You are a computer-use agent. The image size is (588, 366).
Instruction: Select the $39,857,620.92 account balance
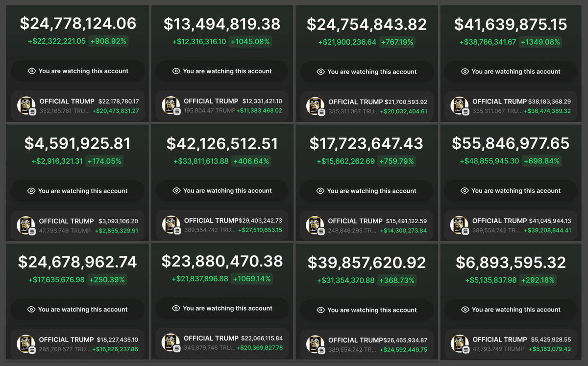[x=367, y=262]
